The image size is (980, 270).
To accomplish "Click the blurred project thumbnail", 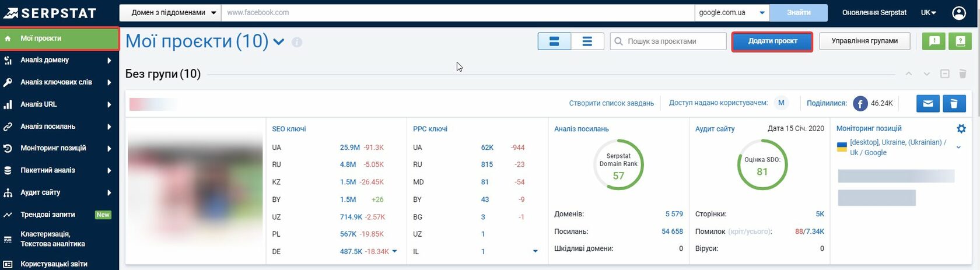I will coord(195,190).
